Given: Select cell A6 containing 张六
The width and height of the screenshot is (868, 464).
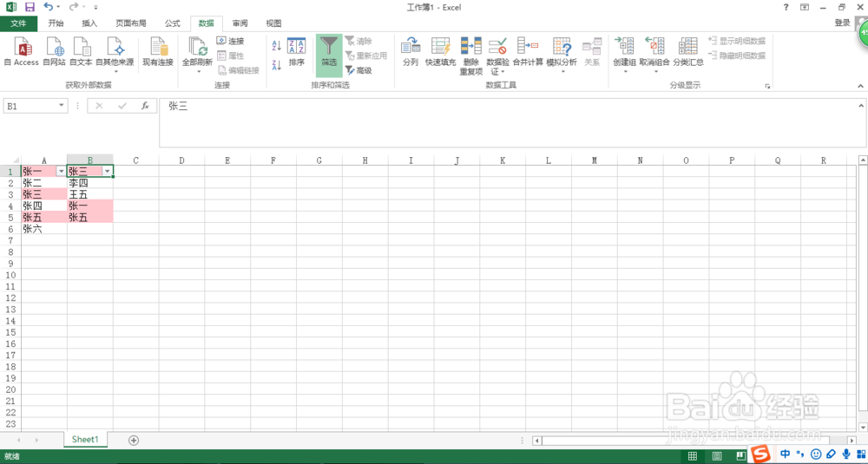Looking at the screenshot, I should coord(44,228).
